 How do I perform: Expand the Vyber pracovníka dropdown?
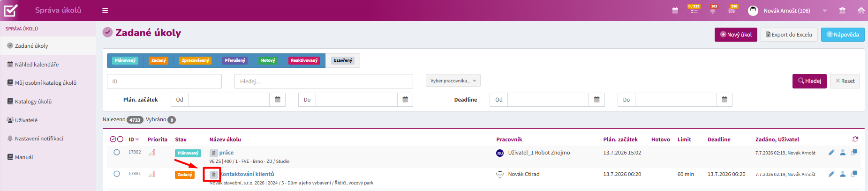pyautogui.click(x=453, y=81)
